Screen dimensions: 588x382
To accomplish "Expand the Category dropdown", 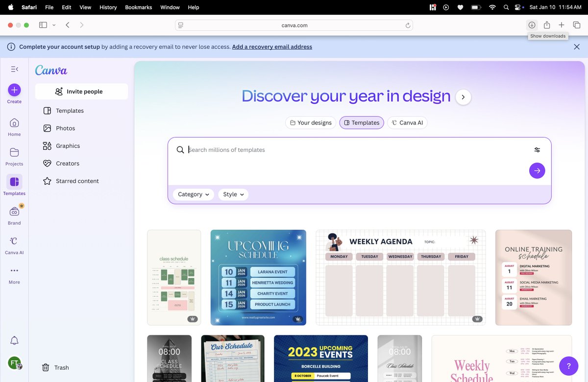I will (x=193, y=194).
